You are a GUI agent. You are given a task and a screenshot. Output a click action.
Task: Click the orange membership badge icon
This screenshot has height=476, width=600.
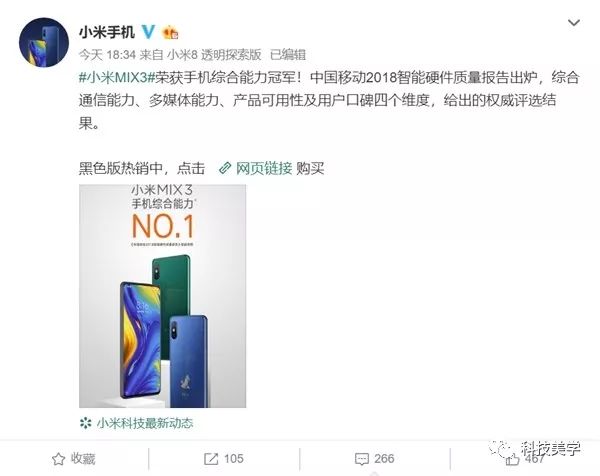pos(171,33)
